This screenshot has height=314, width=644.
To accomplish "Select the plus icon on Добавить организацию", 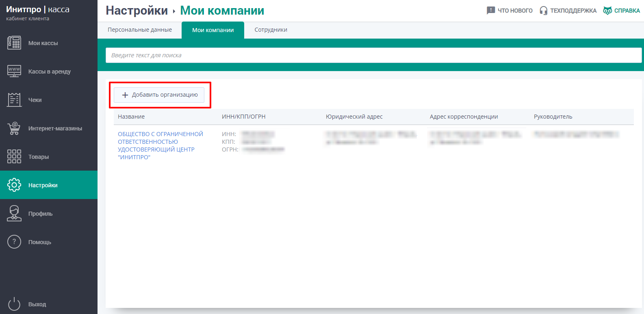I will point(125,95).
